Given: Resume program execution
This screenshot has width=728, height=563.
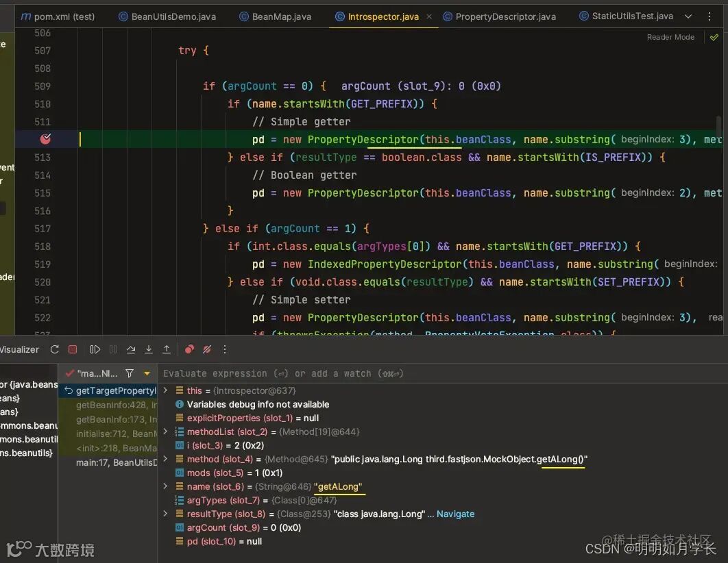Looking at the screenshot, I should pyautogui.click(x=95, y=349).
